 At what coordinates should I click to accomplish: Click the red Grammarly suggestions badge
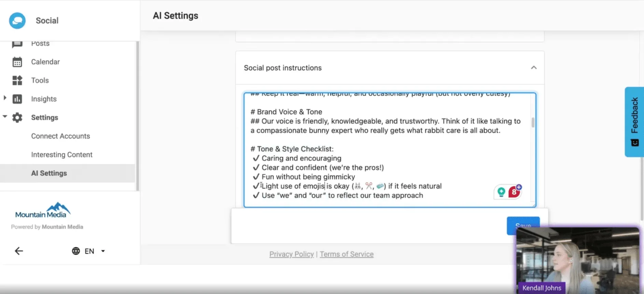(x=514, y=192)
